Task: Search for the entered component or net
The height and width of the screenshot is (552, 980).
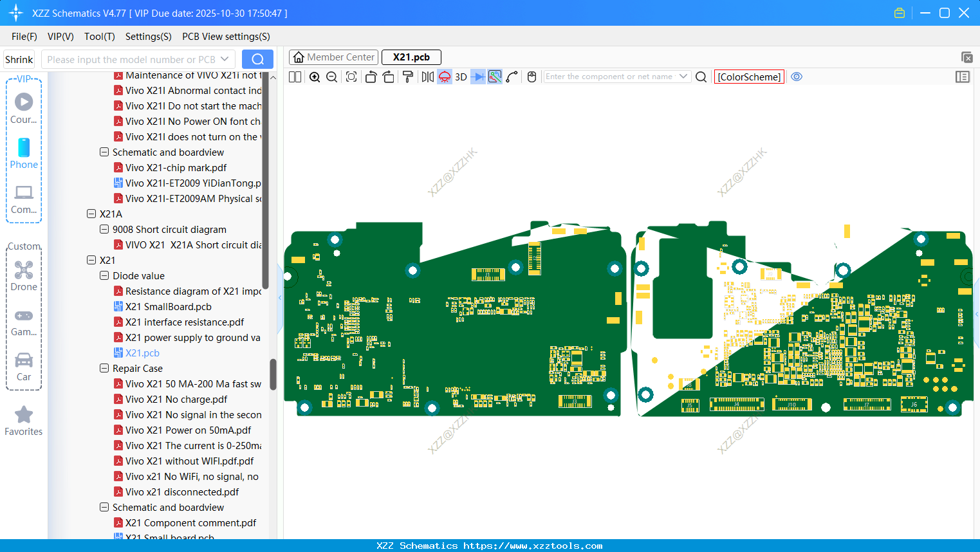Action: coord(701,77)
